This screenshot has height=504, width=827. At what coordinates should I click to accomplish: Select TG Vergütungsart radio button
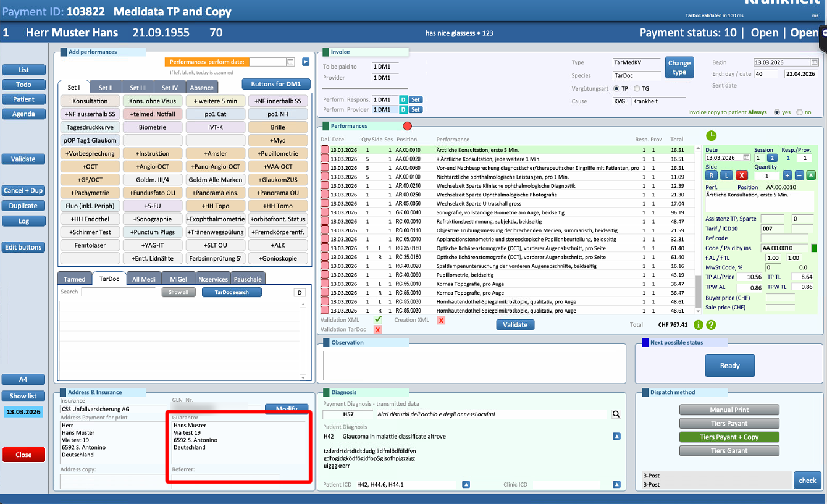637,89
